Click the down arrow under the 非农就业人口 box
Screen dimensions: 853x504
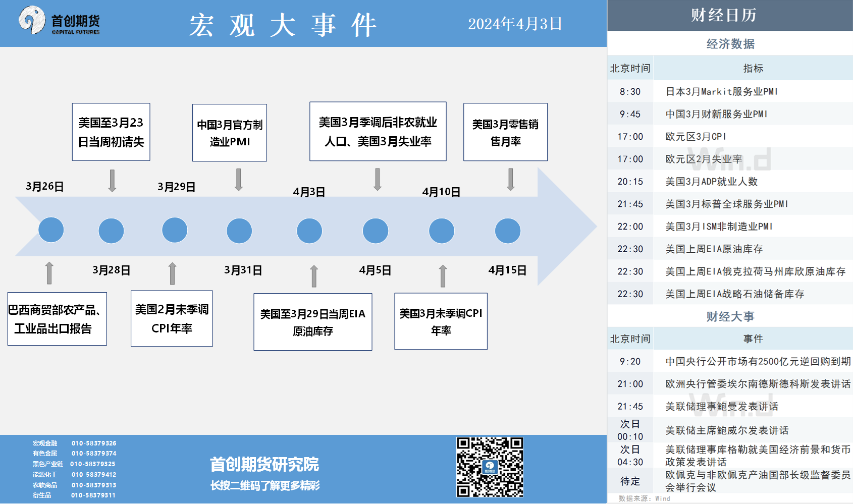click(x=378, y=180)
